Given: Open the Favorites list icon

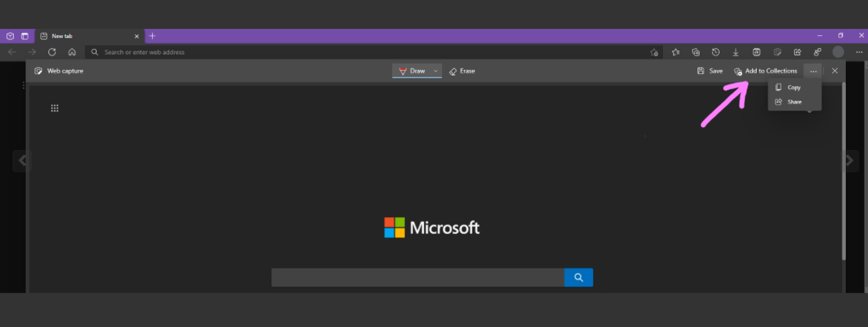Looking at the screenshot, I should 676,52.
